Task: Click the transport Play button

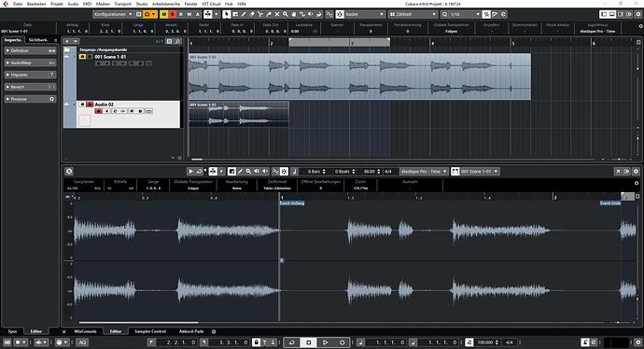Action: [325, 342]
